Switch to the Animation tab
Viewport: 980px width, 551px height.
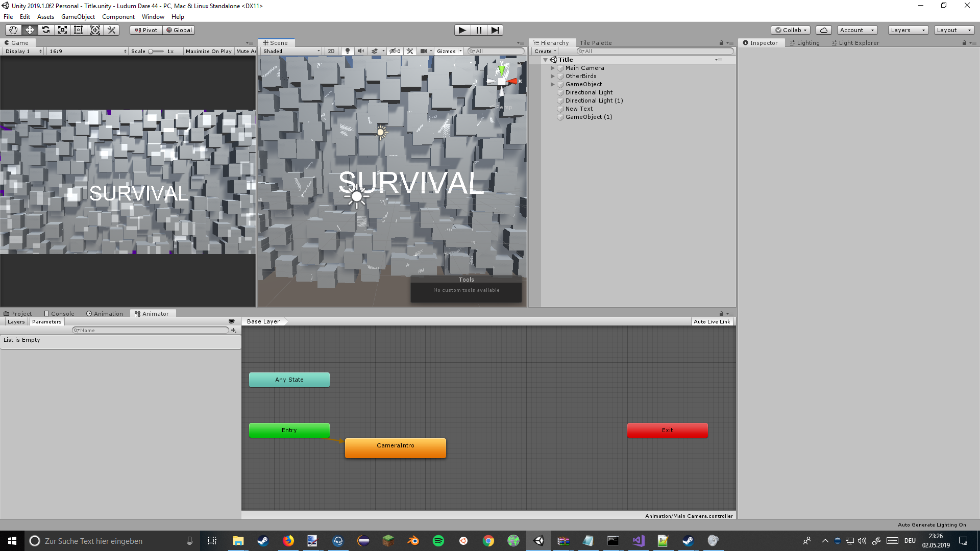coord(105,314)
